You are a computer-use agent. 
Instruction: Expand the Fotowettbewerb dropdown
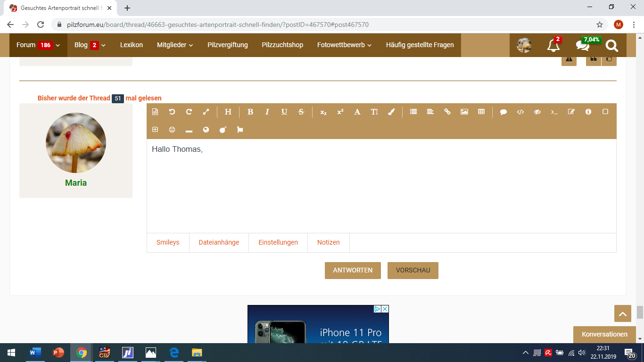tap(344, 45)
